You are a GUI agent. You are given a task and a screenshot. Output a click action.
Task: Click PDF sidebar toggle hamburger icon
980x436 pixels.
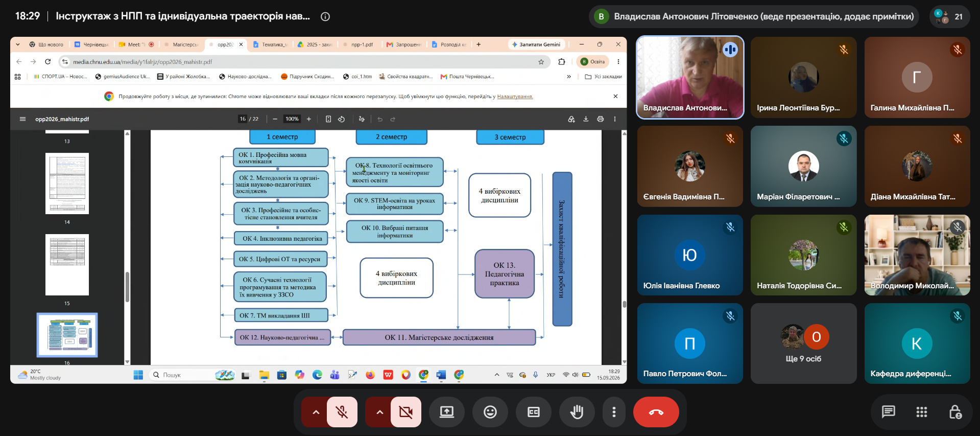pos(22,119)
